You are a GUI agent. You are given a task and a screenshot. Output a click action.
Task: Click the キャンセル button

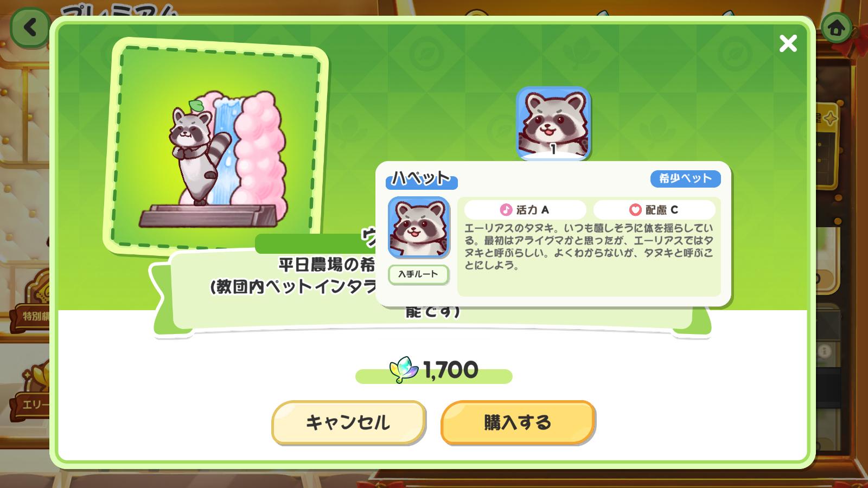coord(348,422)
